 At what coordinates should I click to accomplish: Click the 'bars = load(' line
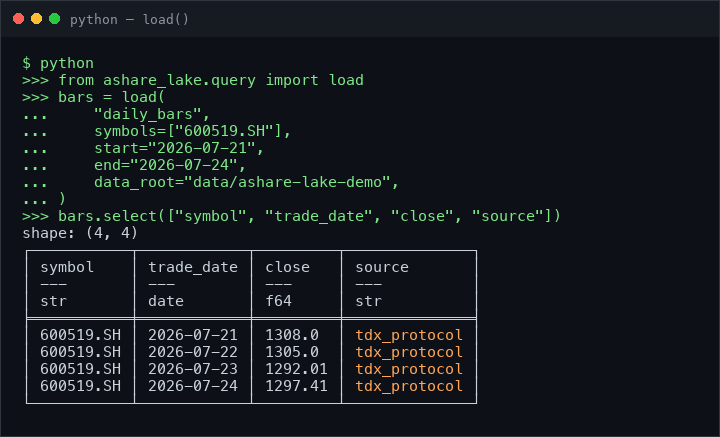[x=94, y=97]
